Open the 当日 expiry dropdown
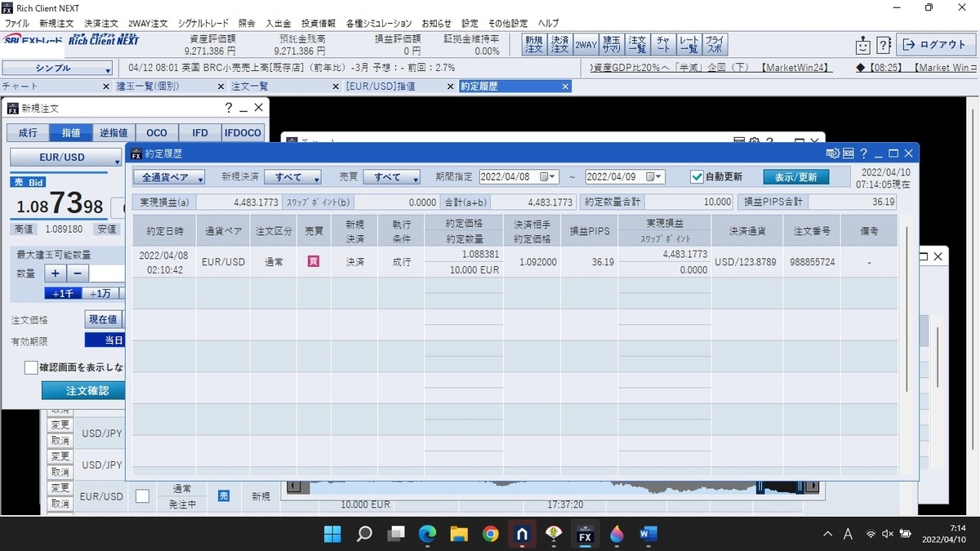The width and height of the screenshot is (980, 551). 105,340
